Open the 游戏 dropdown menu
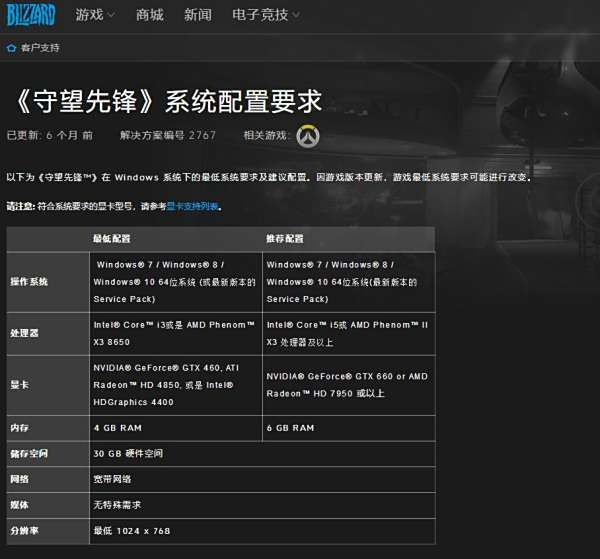The image size is (600, 559). (95, 15)
